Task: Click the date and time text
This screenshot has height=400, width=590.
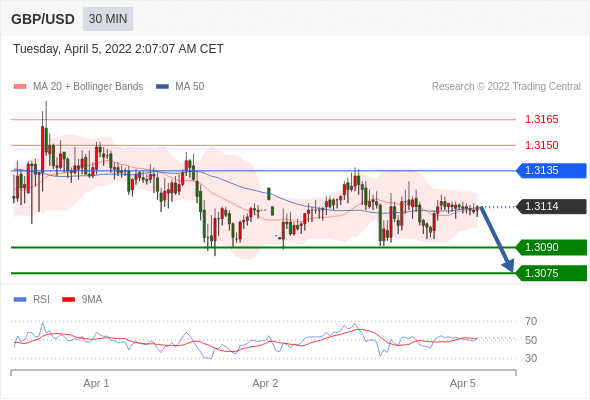Action: coord(118,49)
